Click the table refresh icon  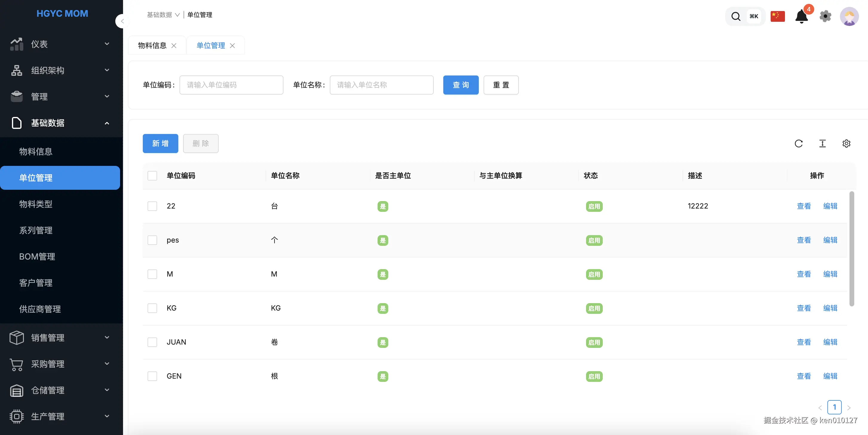coord(798,144)
